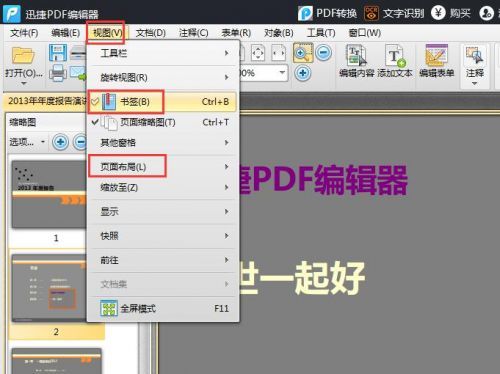Screen dimensions: 500x374
Task: Open the 文件(F) menu
Action: pos(24,33)
